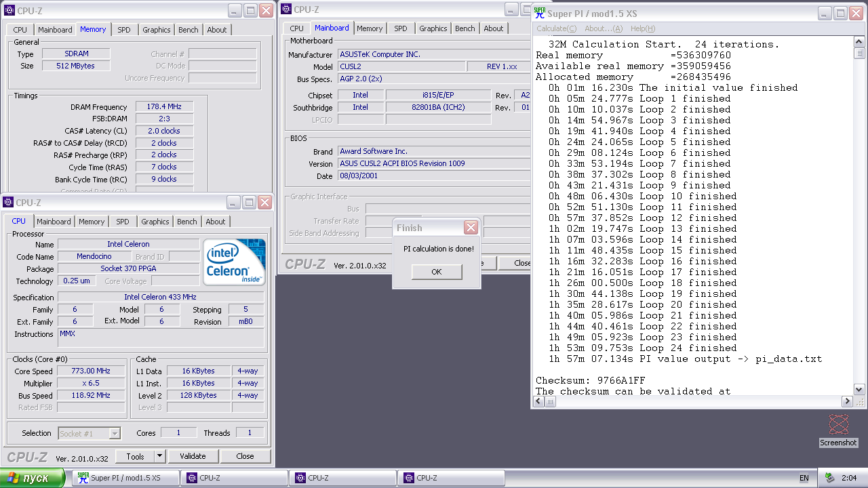Click the Intel Celeron inside logo

[x=235, y=262]
